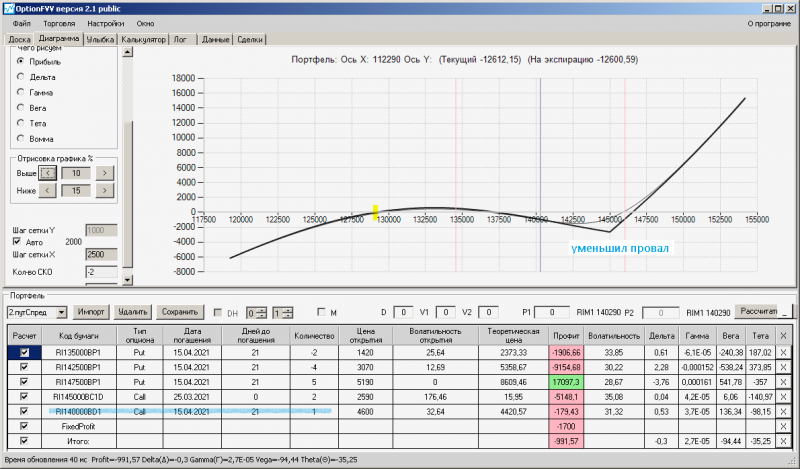Remove row RI135000BP1 with its X icon

tap(783, 353)
